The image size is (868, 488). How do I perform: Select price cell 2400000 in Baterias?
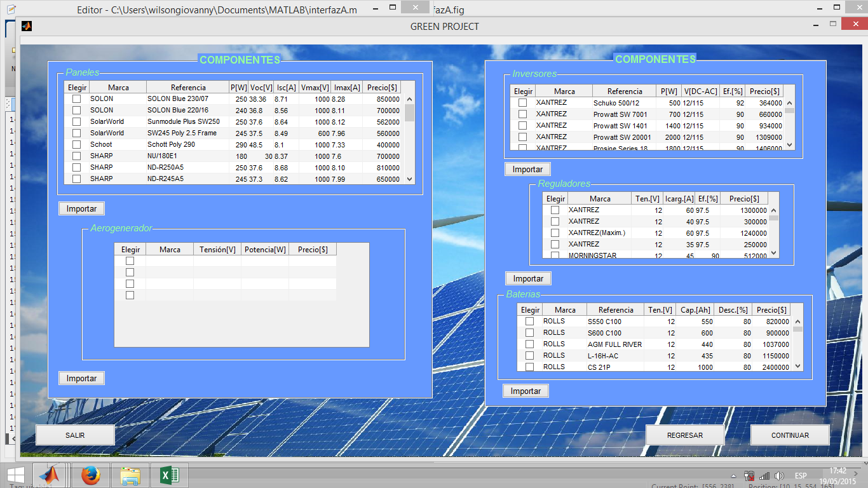point(771,367)
